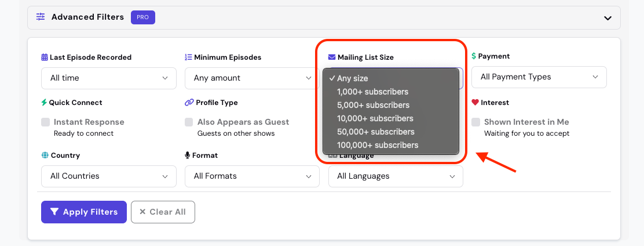Collapse the Advanced Filters panel chevron
The width and height of the screenshot is (644, 246).
608,17
